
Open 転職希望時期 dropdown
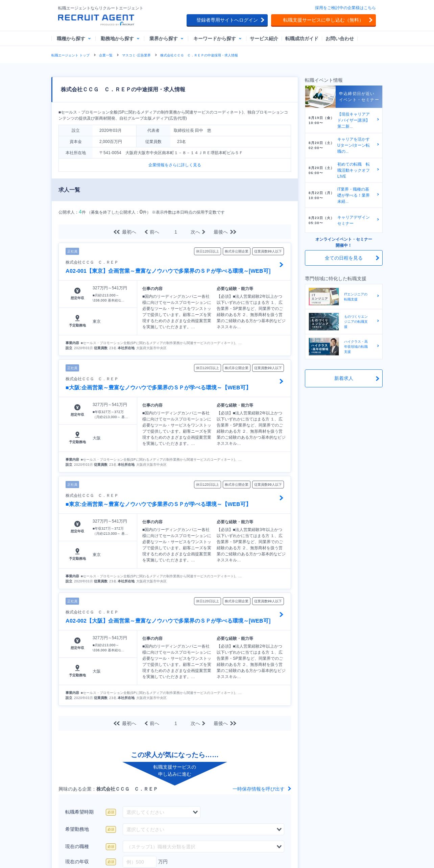click(x=162, y=812)
